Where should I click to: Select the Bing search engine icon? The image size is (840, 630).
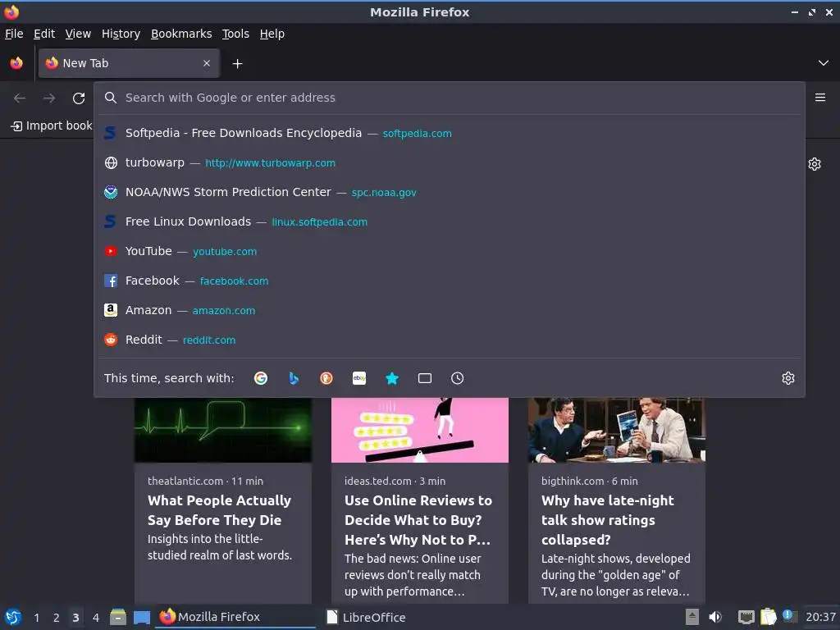[x=294, y=378]
